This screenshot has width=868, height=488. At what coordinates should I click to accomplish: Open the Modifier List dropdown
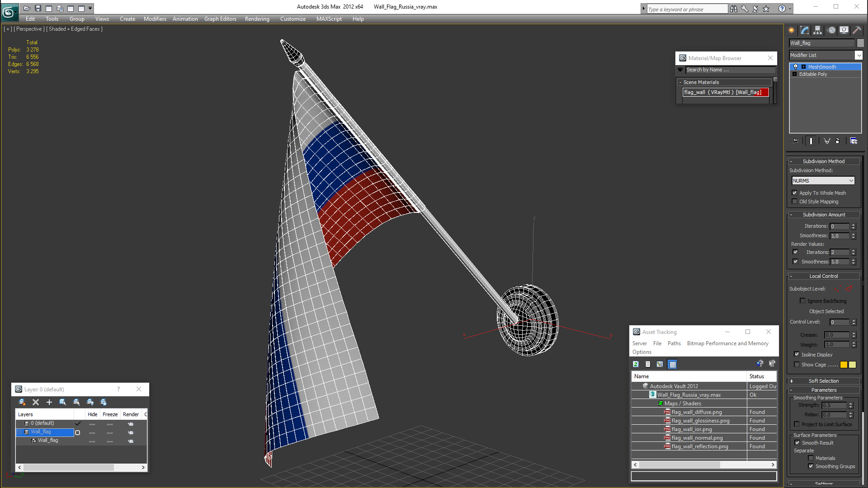click(859, 55)
